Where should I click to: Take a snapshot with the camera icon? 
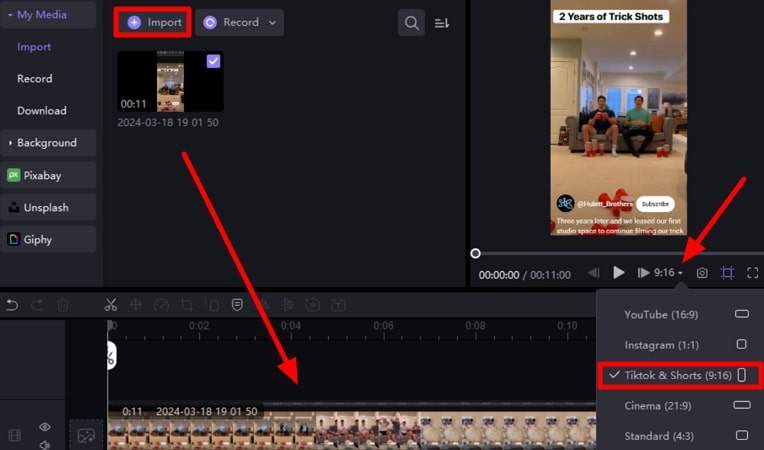click(702, 273)
